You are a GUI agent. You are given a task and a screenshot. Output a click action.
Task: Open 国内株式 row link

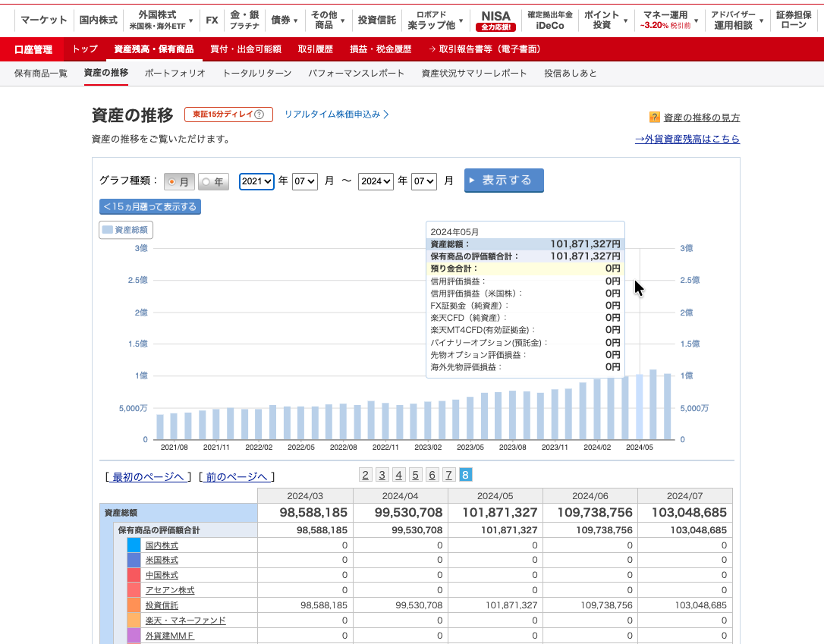[x=162, y=546]
